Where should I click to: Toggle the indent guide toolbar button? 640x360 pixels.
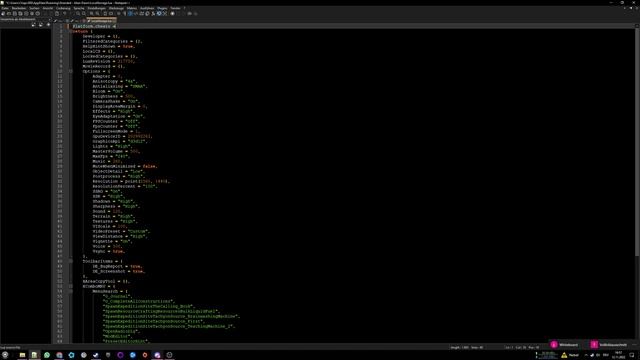pyautogui.click(x=130, y=13)
